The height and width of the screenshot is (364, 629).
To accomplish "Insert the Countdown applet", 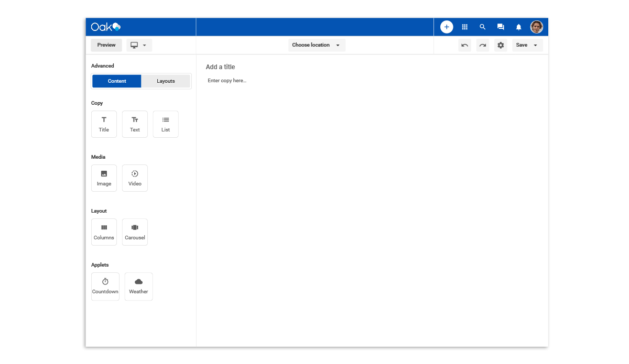I will 105,286.
